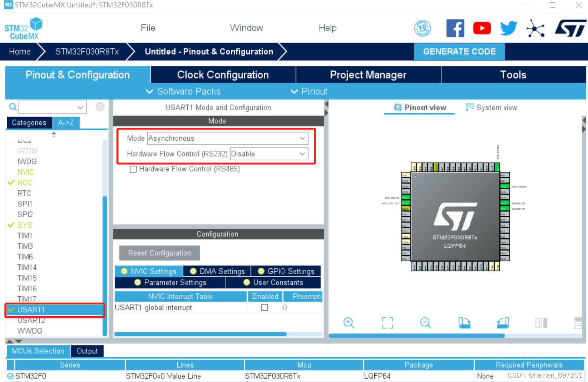
Task: Click the bottom panel collapse arrows
Action: (14, 341)
